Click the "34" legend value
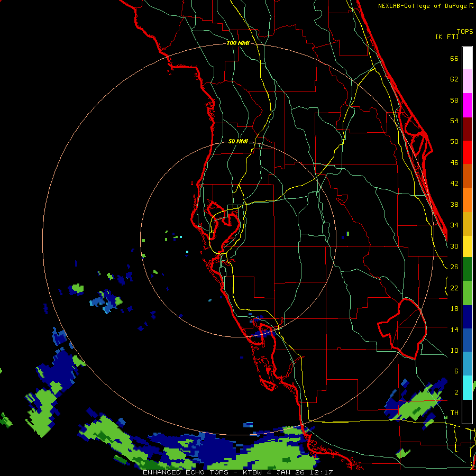This screenshot has width=476, height=476. [x=454, y=225]
